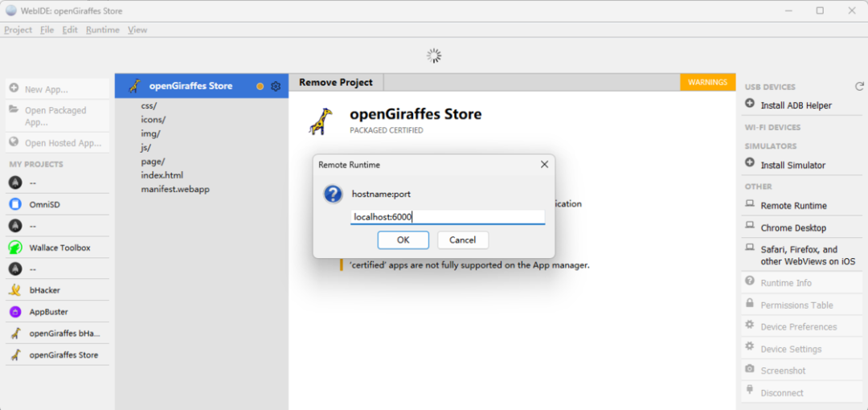The image size is (868, 410).
Task: Click the Permissions Table lock icon
Action: coord(750,303)
